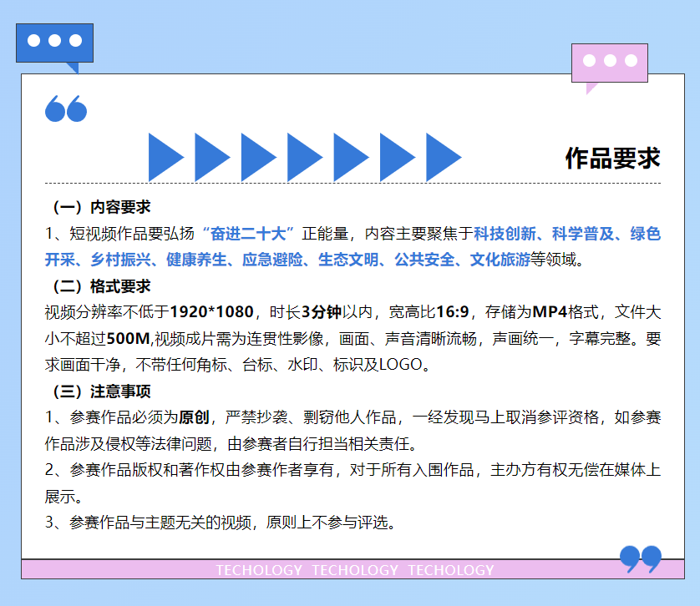Click the bold word 原创
The image size is (700, 606).
click(x=194, y=417)
